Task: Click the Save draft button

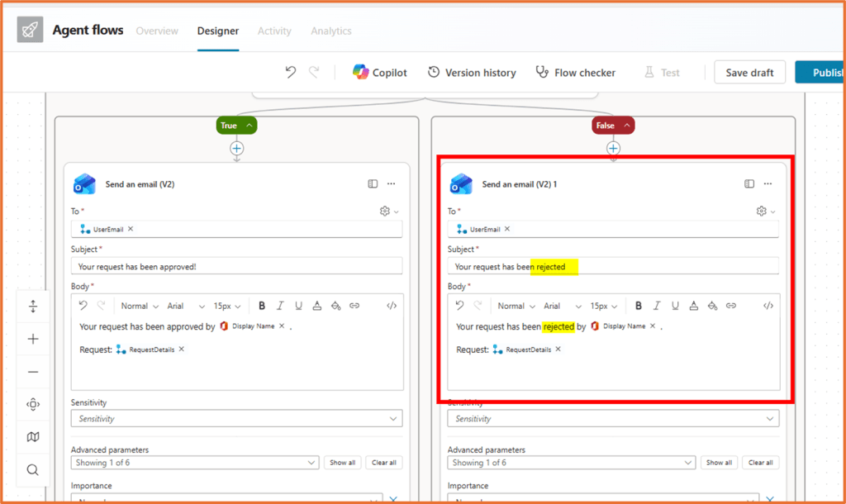Action: pos(749,72)
